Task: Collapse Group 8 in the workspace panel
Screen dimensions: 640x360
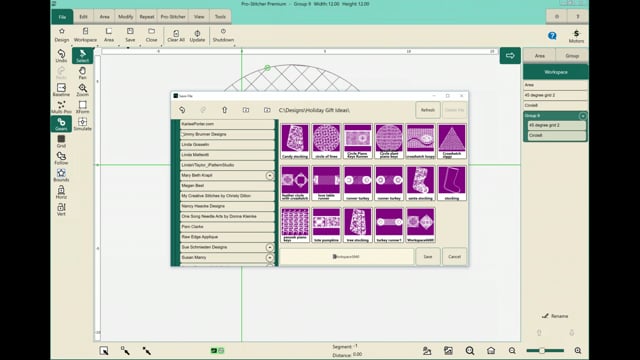Action: 582,116
